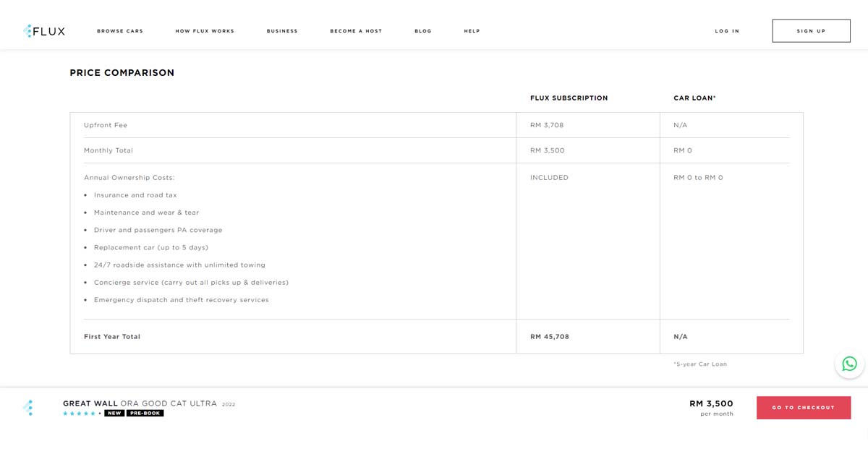Click the blue star rating icons
Image resolution: width=868 pixels, height=454 pixels.
point(79,414)
